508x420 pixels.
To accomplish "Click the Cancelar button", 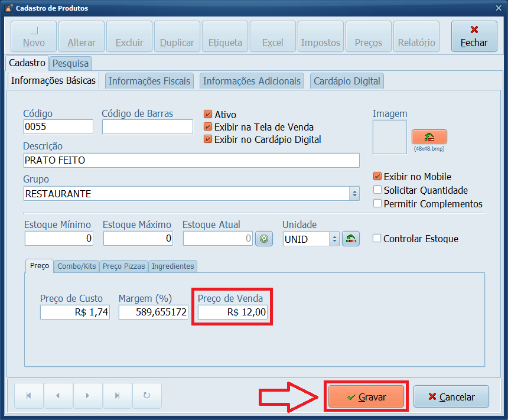I will (x=451, y=397).
